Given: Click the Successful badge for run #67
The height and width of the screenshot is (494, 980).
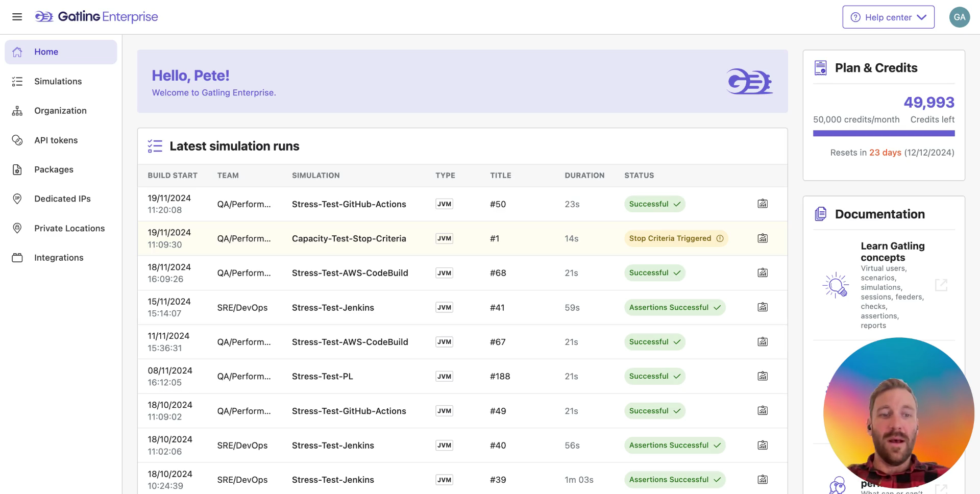Looking at the screenshot, I should [655, 342].
